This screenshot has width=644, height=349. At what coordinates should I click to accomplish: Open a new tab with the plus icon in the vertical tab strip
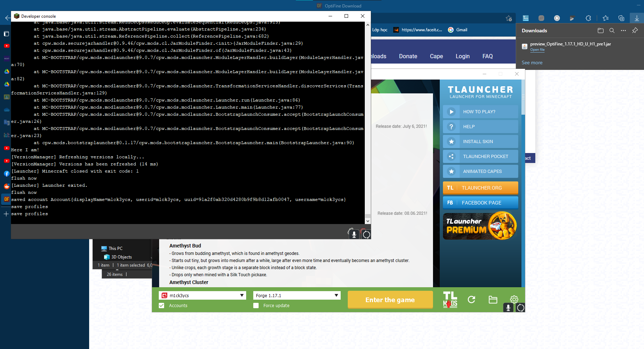[6, 214]
